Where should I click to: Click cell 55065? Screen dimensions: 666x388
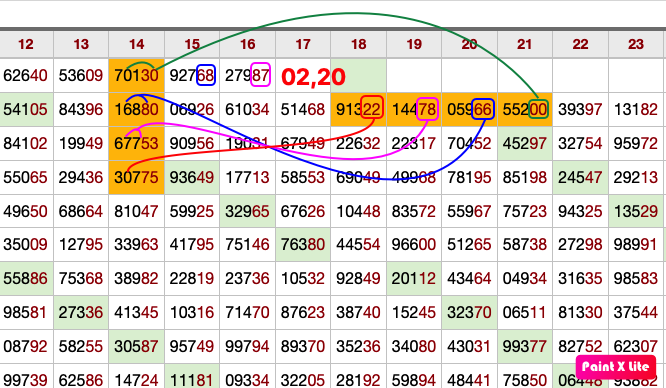coord(26,178)
